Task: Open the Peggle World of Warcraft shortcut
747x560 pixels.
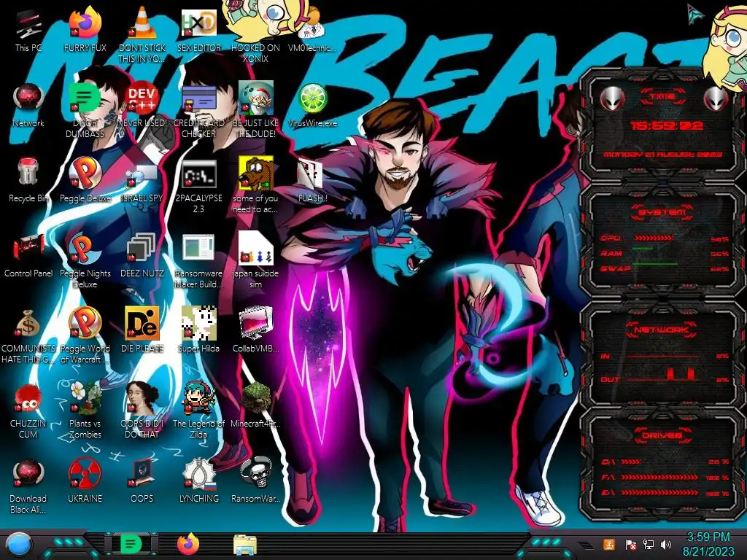Action: click(x=85, y=335)
